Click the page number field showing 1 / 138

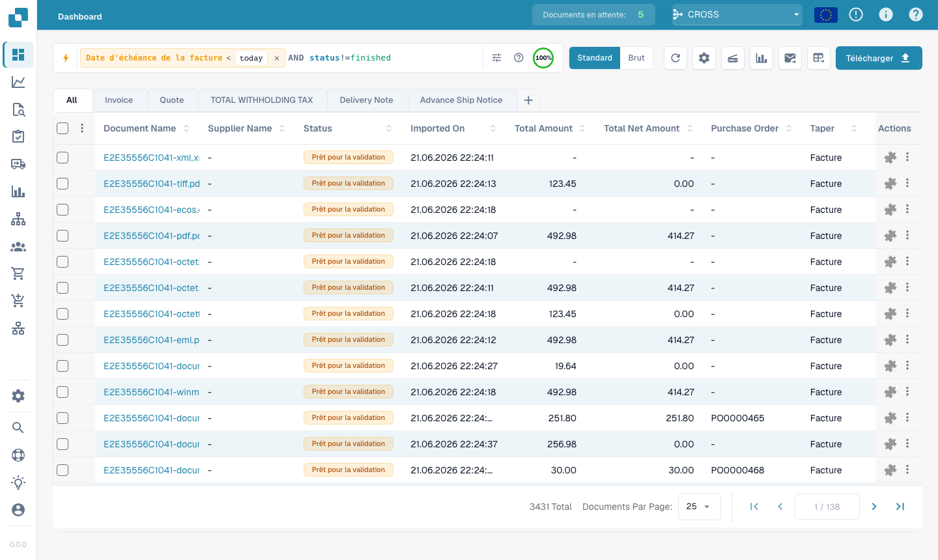(x=827, y=507)
